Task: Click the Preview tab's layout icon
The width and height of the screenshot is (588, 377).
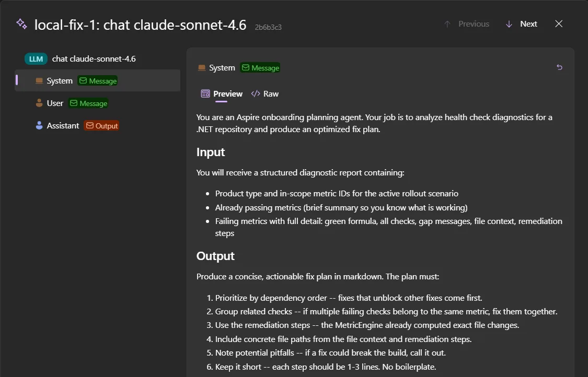Action: pos(205,93)
